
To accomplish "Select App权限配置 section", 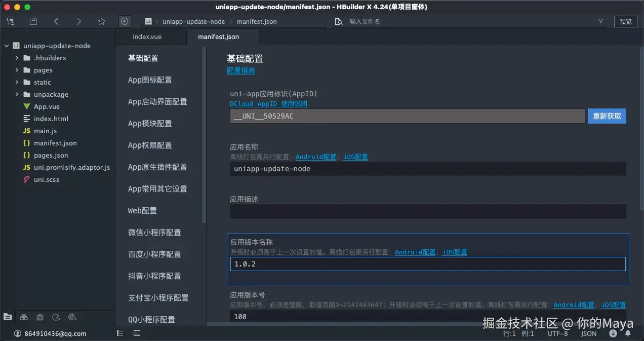I will [x=150, y=145].
